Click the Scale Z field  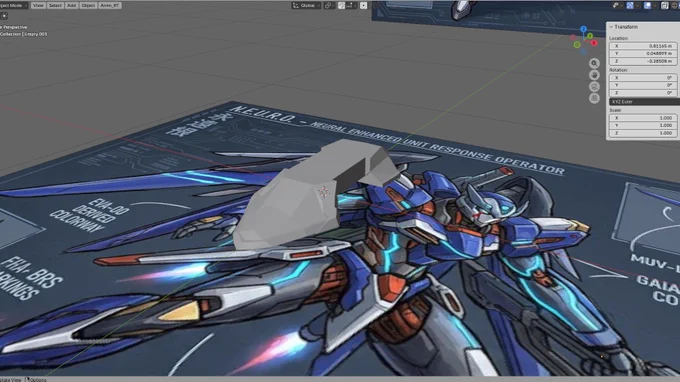(643, 133)
